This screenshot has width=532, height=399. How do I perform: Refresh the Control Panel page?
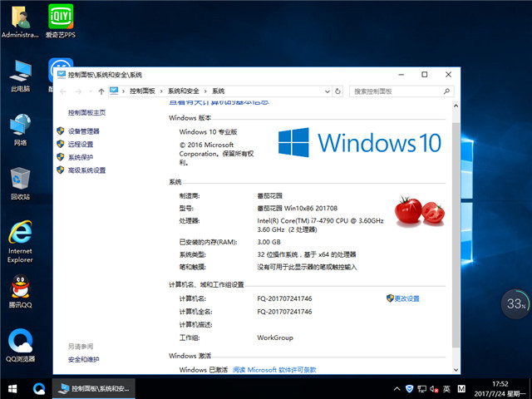(x=337, y=91)
